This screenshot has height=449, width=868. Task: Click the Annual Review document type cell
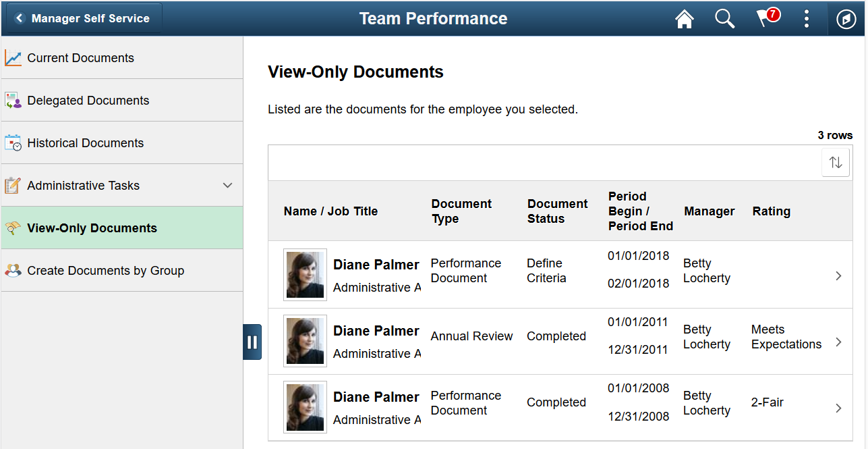472,336
